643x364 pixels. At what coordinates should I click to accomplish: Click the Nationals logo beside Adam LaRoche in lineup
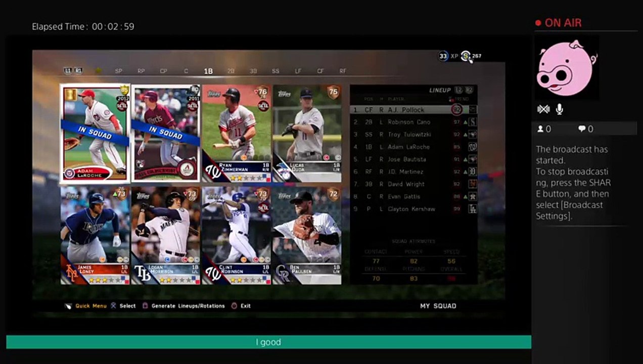[473, 147]
